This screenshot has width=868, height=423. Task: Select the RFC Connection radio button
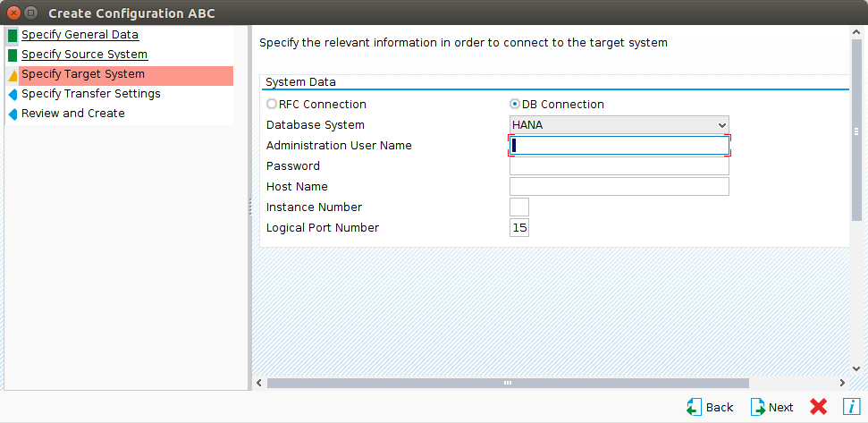(x=272, y=105)
